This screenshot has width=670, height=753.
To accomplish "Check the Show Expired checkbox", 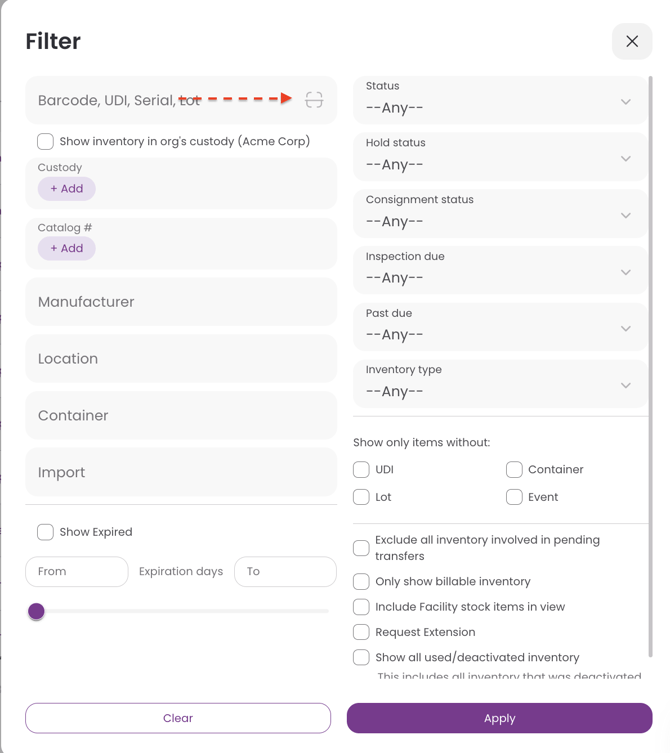I will (46, 532).
